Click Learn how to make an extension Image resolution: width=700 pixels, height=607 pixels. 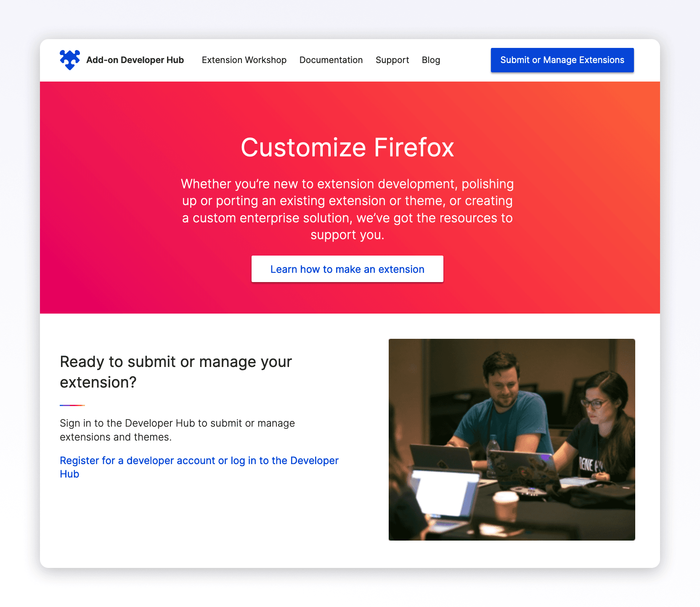347,269
